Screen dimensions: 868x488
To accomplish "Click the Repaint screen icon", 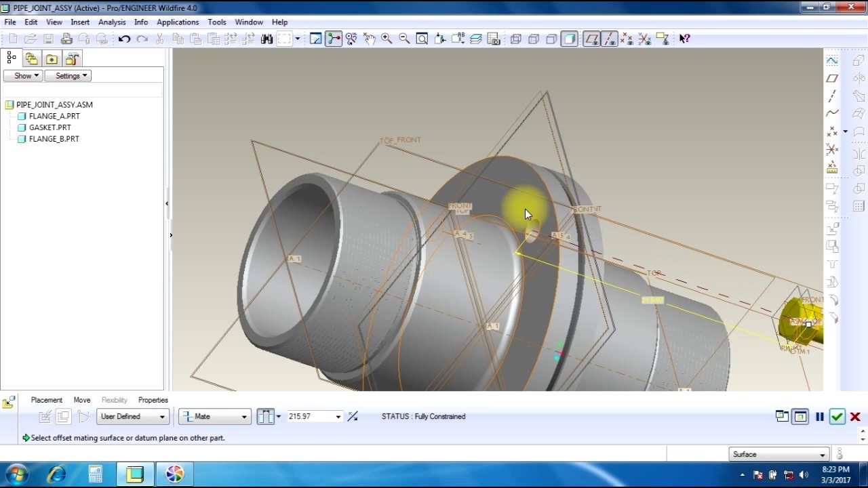I will (x=316, y=39).
